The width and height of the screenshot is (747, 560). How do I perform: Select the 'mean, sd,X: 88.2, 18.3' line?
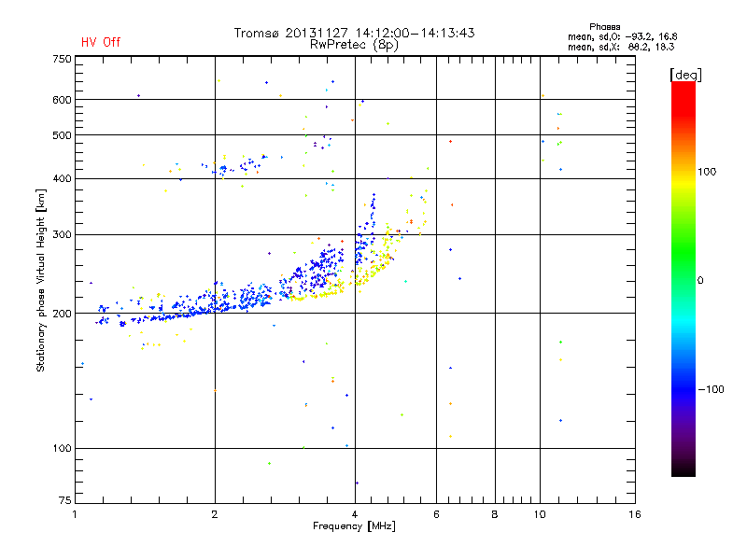(621, 47)
